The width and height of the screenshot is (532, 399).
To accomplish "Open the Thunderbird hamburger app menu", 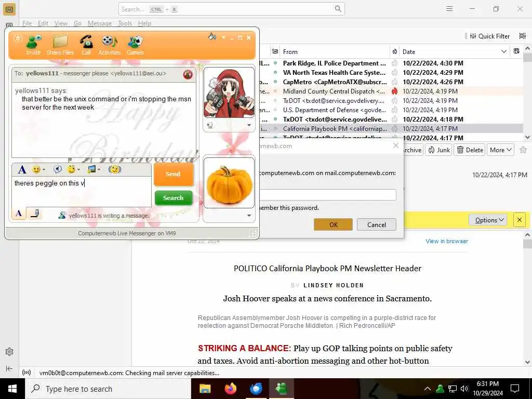I will click(449, 9).
